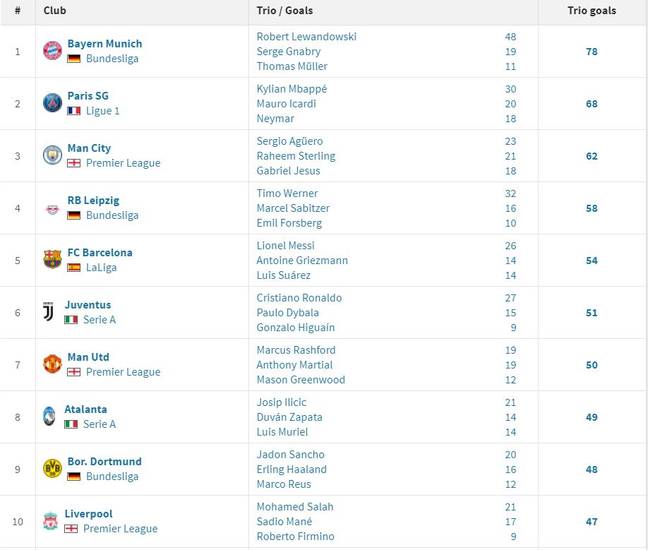
Task: Click the Man City club crest
Action: pos(52,155)
